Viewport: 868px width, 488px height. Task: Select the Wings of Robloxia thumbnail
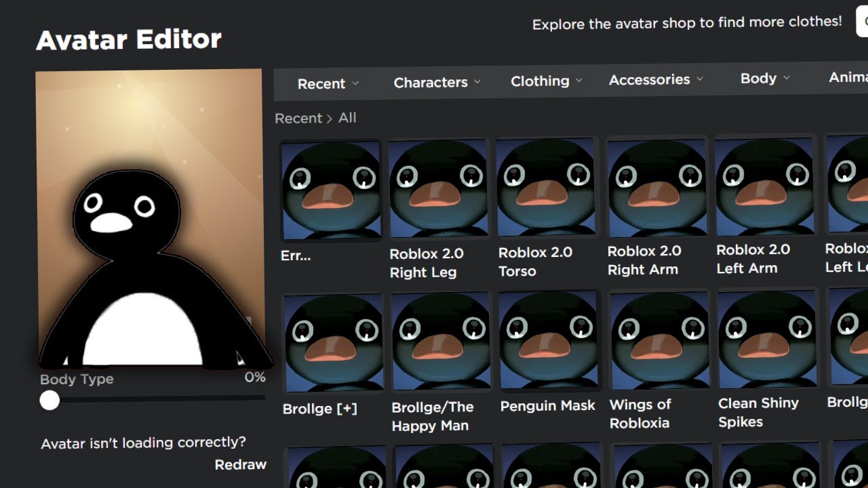click(x=658, y=339)
